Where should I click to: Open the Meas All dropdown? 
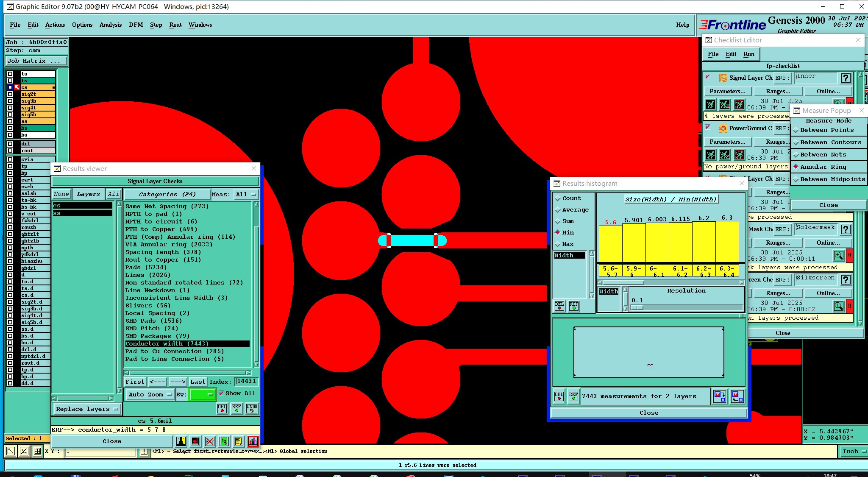coord(246,194)
